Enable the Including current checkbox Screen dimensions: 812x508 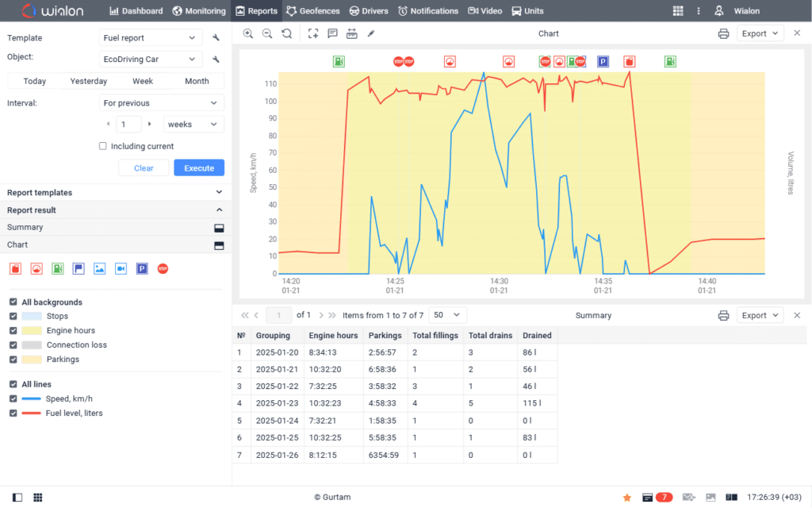tap(102, 146)
